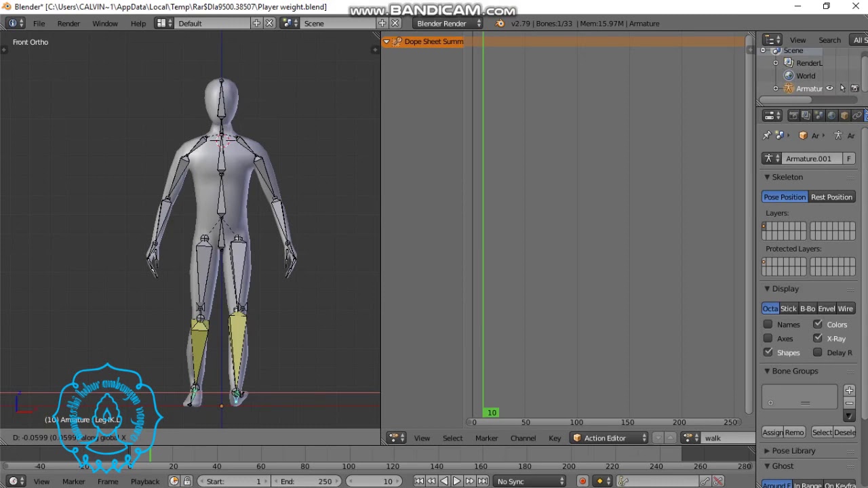Open the Channel menu in dope sheet

(523, 438)
